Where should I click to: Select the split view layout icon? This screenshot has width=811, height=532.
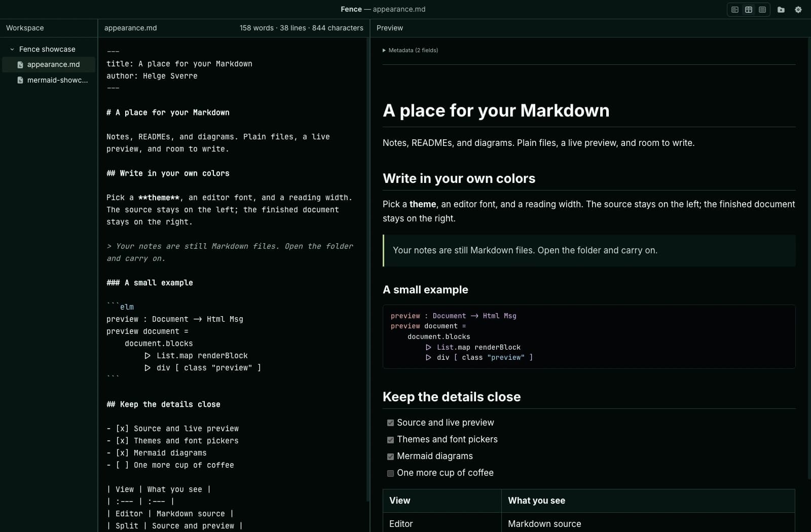point(749,10)
